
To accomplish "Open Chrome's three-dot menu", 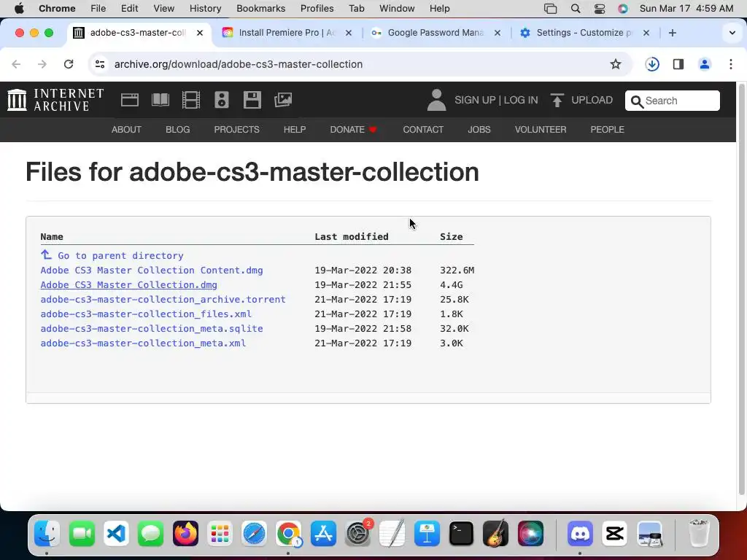I will tap(731, 64).
